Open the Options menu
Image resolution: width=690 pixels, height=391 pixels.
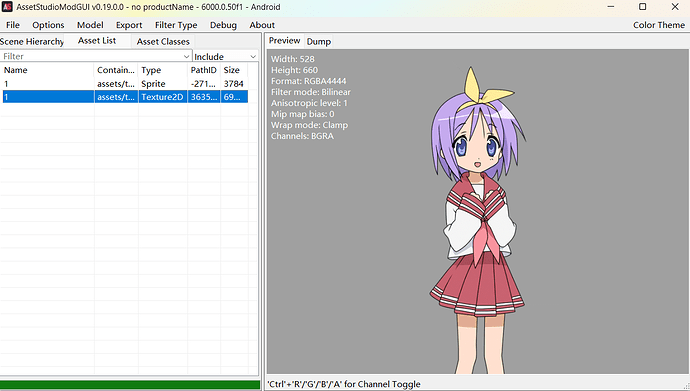(48, 25)
